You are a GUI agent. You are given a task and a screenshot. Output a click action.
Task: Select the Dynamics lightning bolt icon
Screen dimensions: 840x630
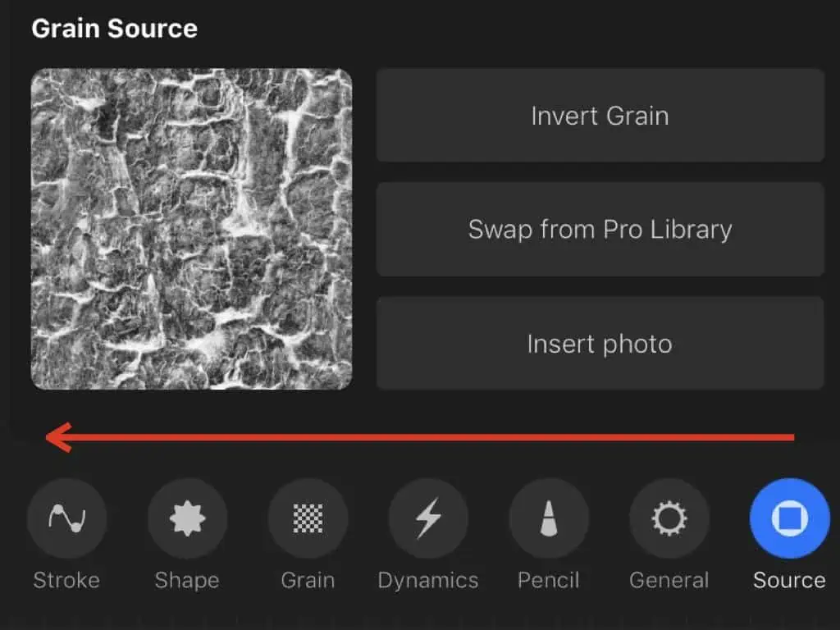coord(428,518)
